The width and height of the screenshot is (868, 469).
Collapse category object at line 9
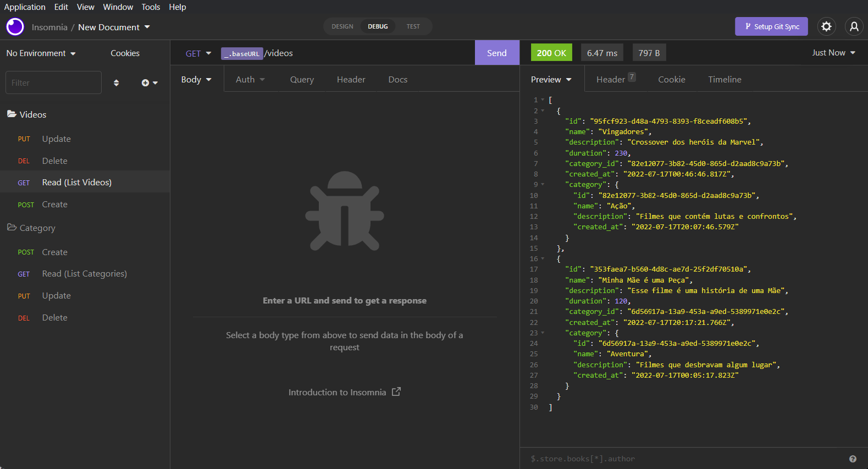point(543,184)
